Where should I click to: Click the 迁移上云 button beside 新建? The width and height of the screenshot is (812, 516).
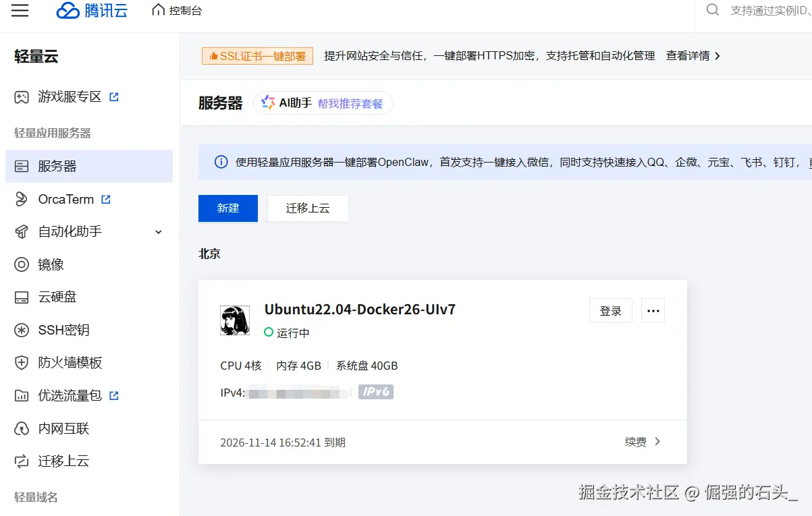tap(308, 208)
